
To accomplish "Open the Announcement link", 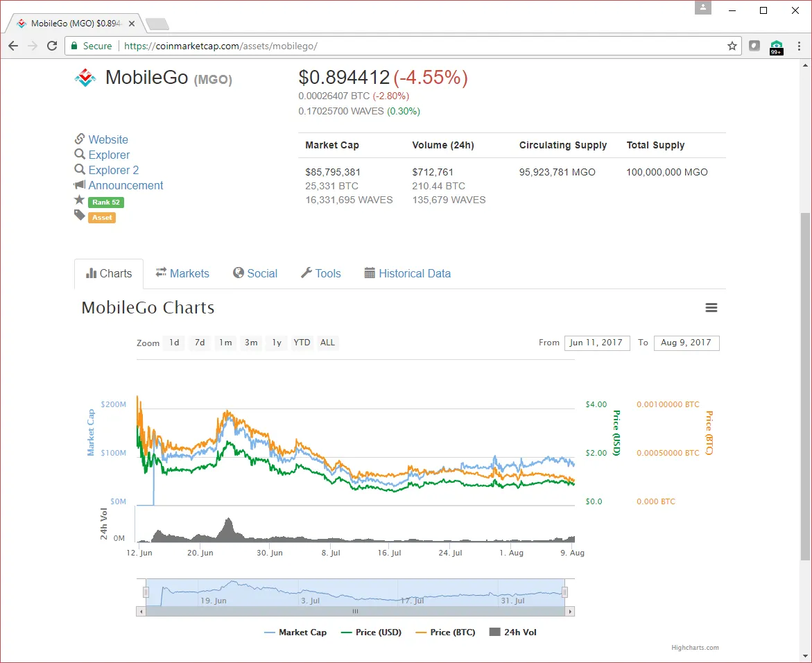I will tap(126, 185).
